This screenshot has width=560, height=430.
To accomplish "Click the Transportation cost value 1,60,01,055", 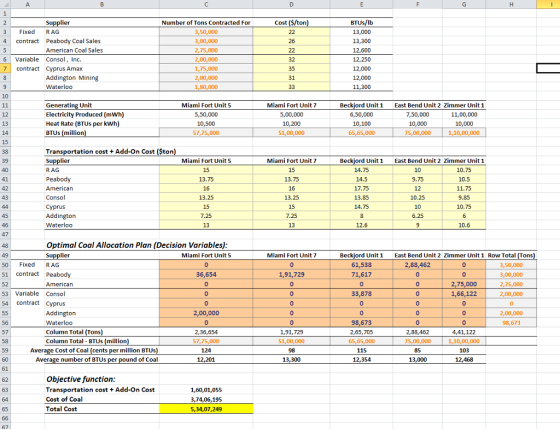I will [206, 390].
